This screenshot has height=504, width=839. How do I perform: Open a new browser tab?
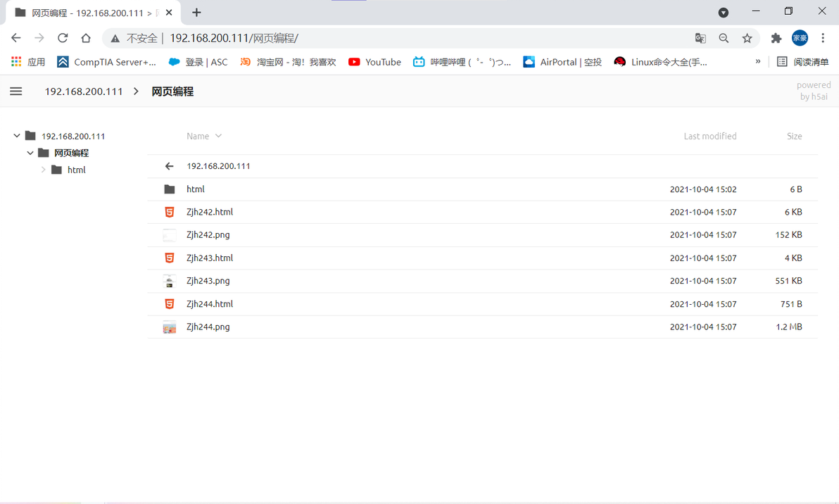pos(196,12)
